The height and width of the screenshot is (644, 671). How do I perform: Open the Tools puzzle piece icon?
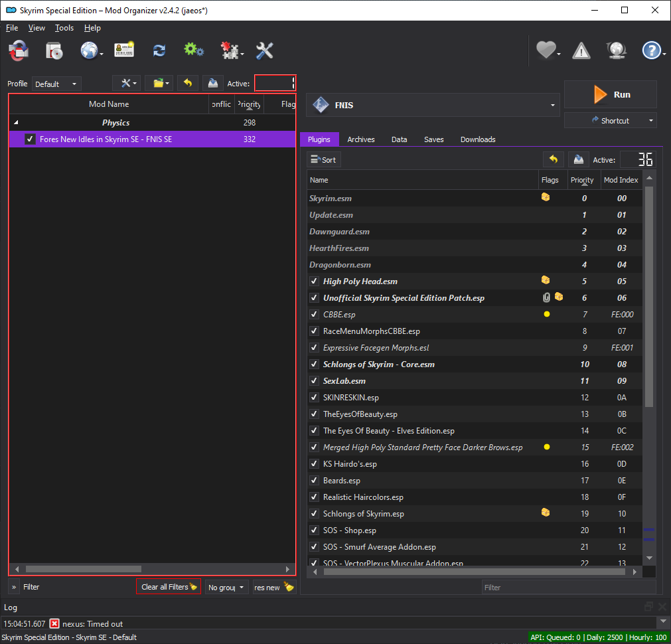click(230, 51)
